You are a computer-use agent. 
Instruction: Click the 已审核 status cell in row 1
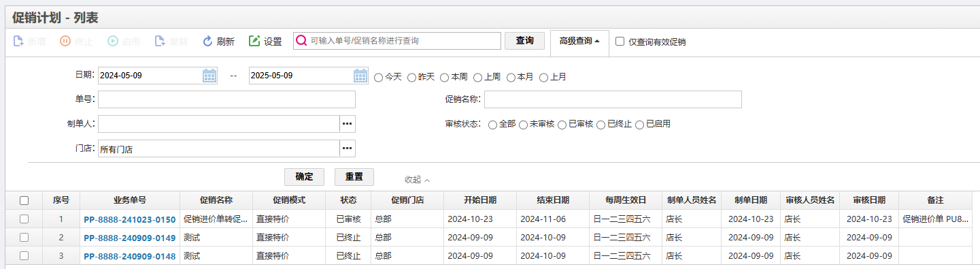pyautogui.click(x=348, y=219)
